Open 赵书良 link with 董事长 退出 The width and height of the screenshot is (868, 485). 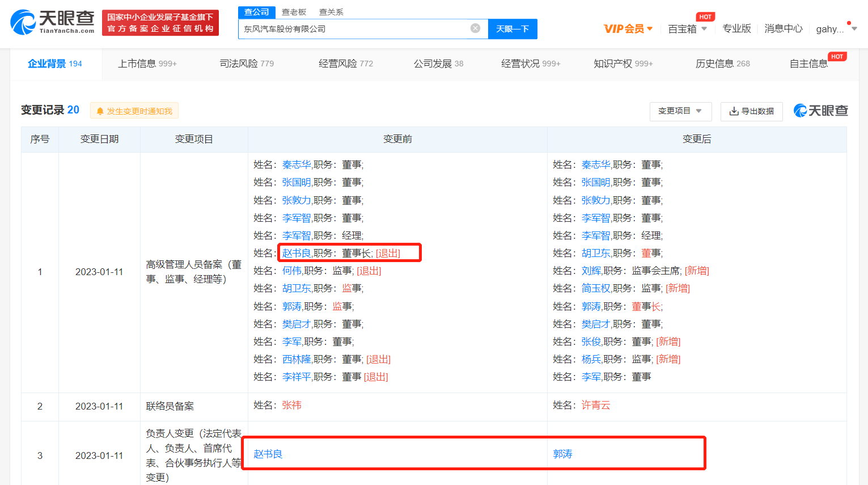(297, 253)
